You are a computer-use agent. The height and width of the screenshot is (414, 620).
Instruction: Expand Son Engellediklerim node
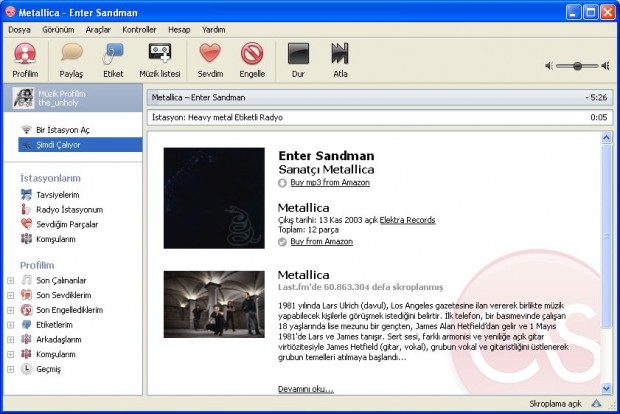pos(11,310)
